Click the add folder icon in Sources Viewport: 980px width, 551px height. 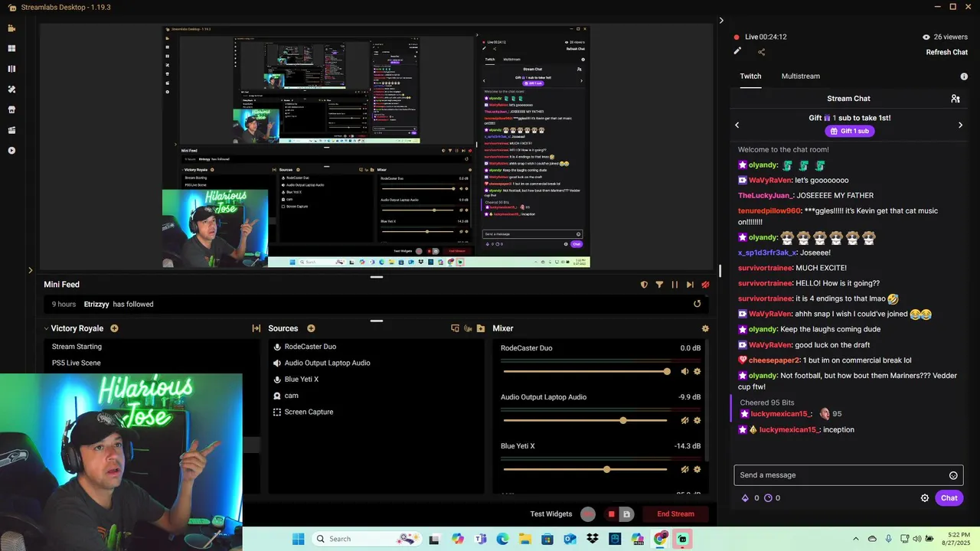(481, 328)
